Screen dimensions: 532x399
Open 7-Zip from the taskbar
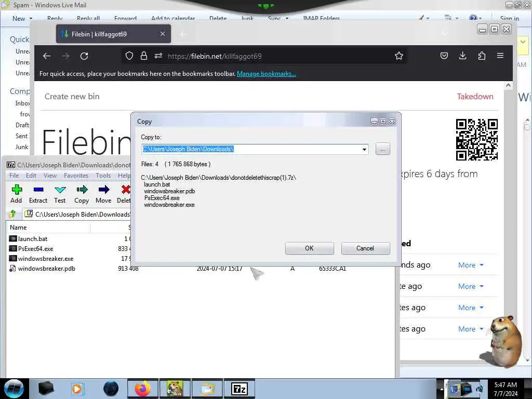click(x=240, y=389)
